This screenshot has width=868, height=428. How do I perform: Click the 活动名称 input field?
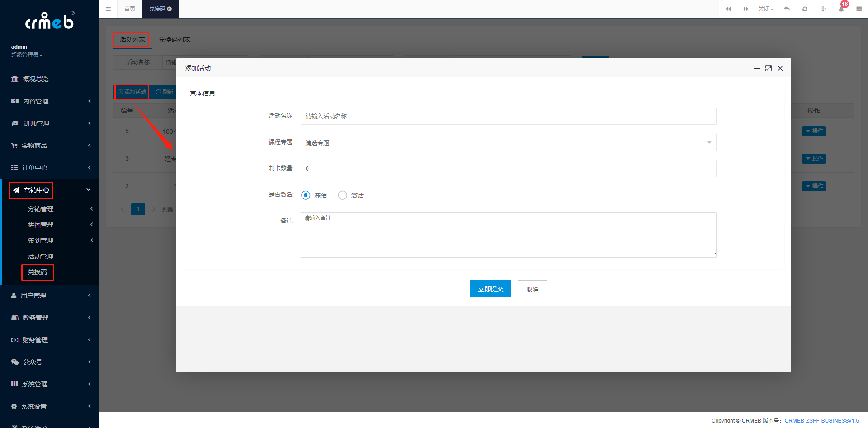pyautogui.click(x=508, y=116)
